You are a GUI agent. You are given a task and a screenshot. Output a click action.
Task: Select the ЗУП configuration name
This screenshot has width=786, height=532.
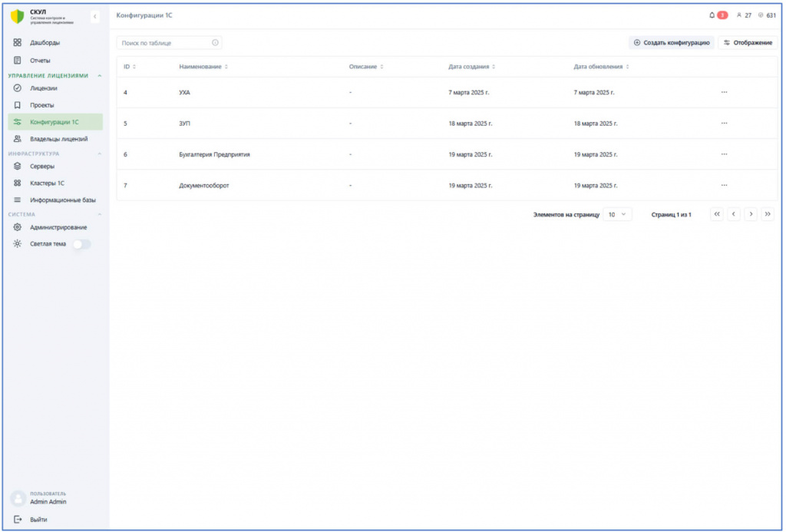[x=184, y=124]
